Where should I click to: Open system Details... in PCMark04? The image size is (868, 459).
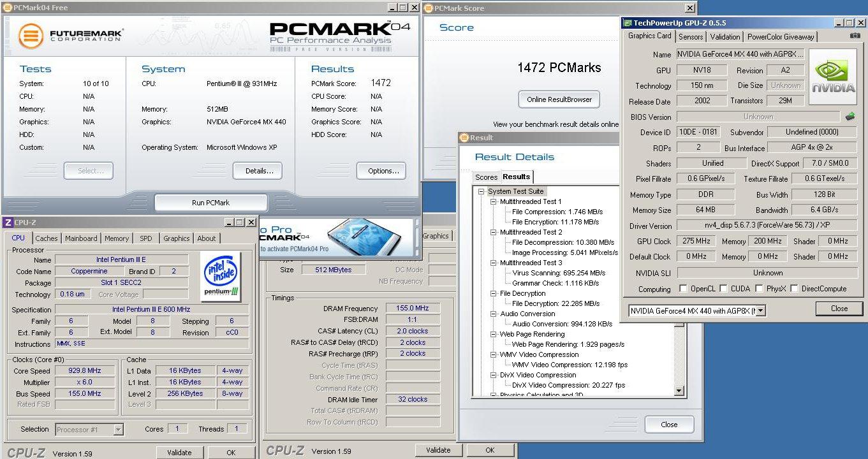(257, 171)
